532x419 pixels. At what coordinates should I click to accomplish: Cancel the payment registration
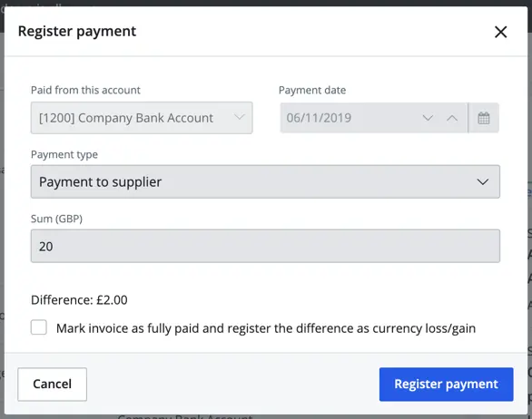tap(53, 385)
